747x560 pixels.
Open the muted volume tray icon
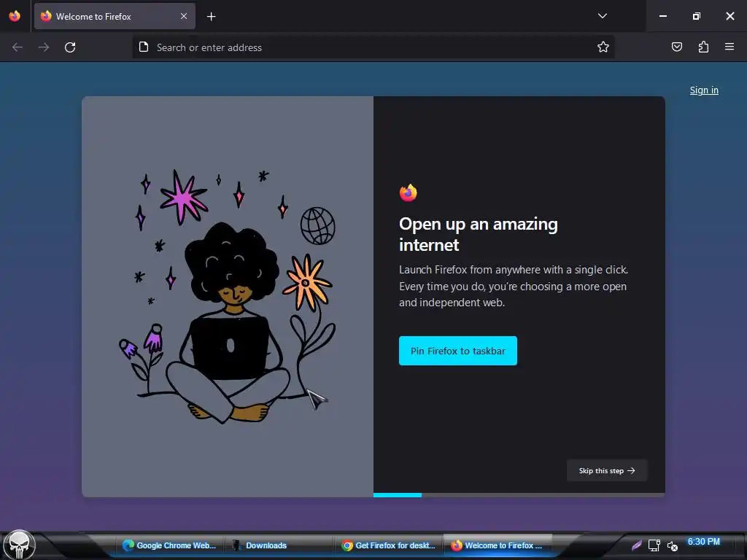[672, 546]
